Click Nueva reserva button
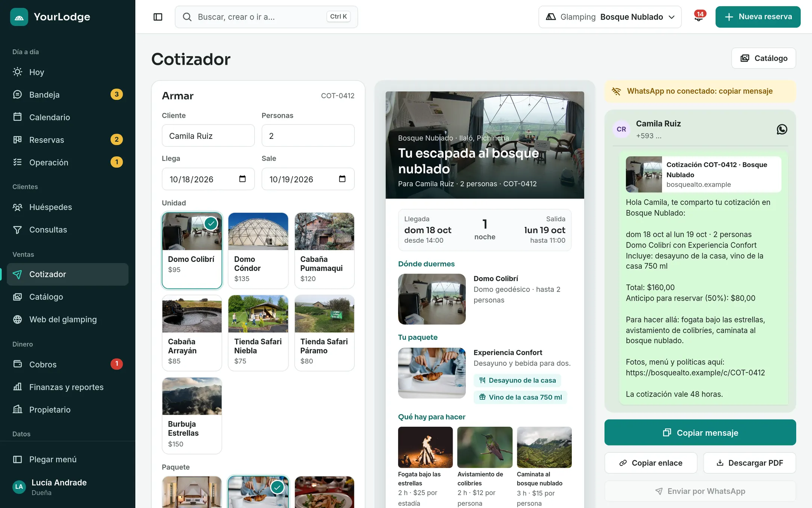Screen dimensions: 812x508 point(758,17)
